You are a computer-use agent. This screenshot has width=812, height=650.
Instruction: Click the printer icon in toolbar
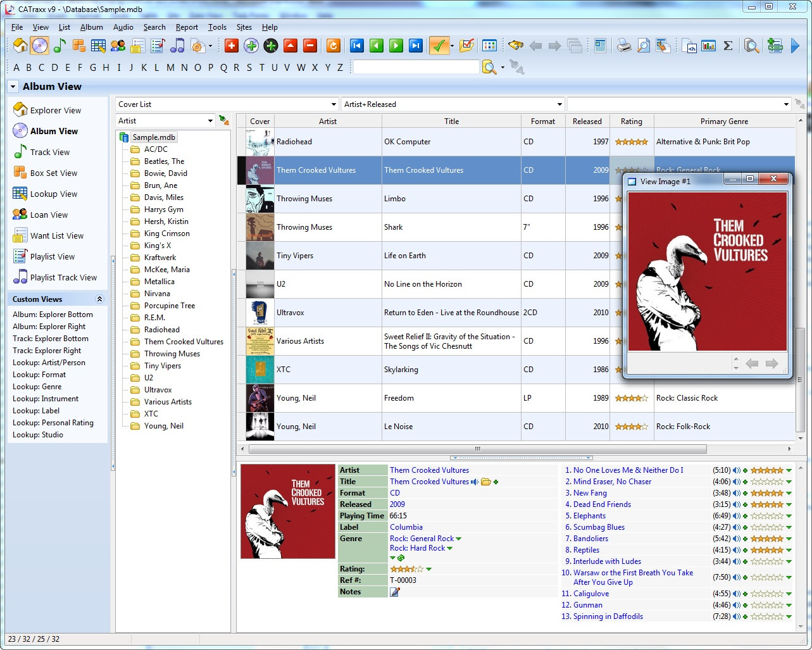(x=624, y=46)
